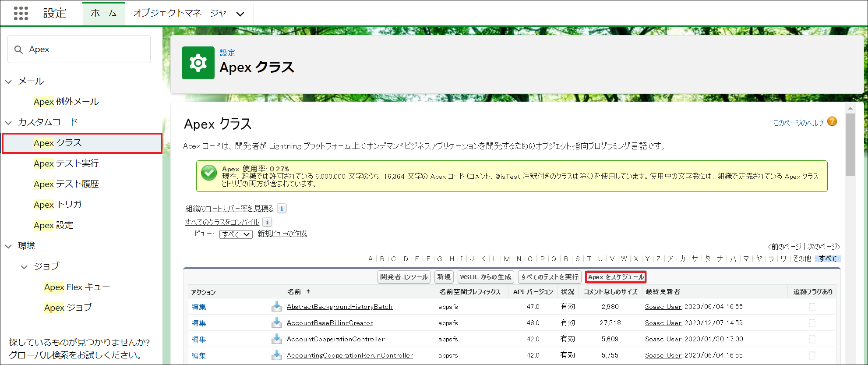The width and height of the screenshot is (868, 365).
Task: Collapse the カスタムコード section in sidebar
Action: [x=8, y=122]
